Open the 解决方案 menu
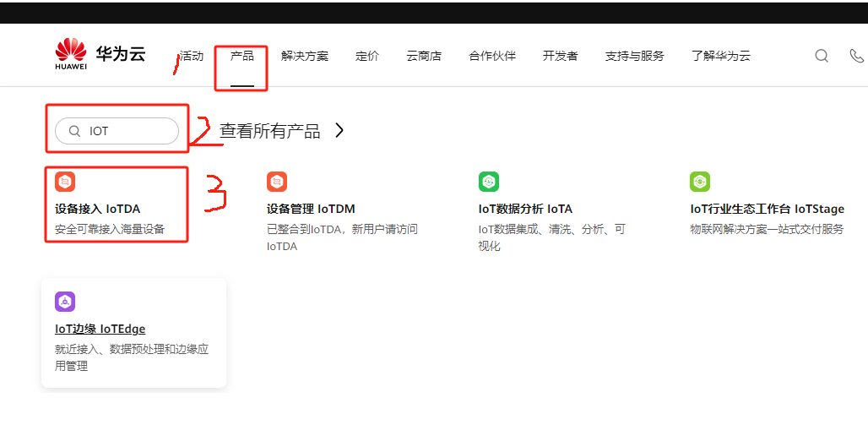This screenshot has width=868, height=425. pos(305,56)
